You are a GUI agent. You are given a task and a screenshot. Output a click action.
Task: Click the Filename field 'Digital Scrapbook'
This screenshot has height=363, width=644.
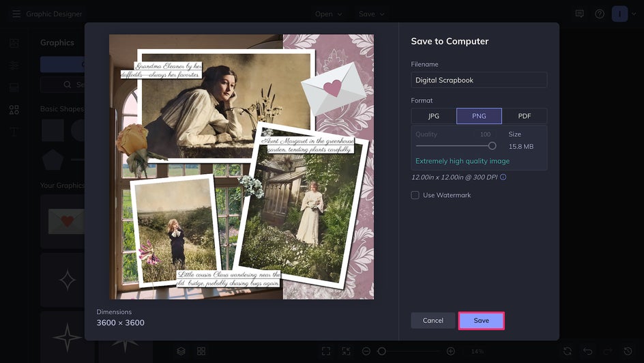click(479, 80)
